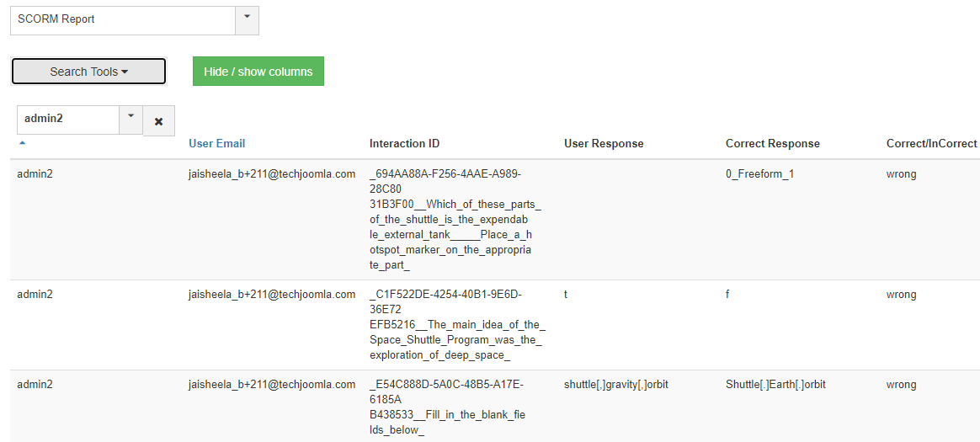Image resolution: width=980 pixels, height=442 pixels.
Task: Clear the admin2 filter with the X icon
Action: pyautogui.click(x=158, y=121)
